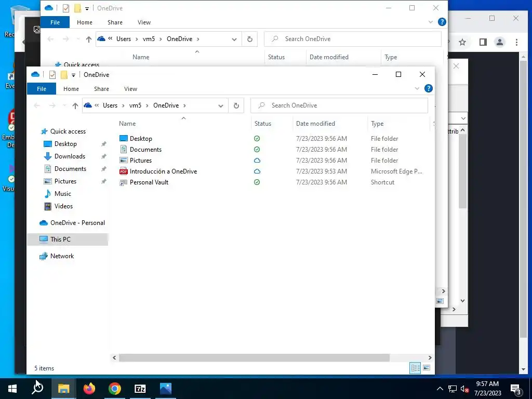Open Downloads in Quick access sidebar

(70, 156)
